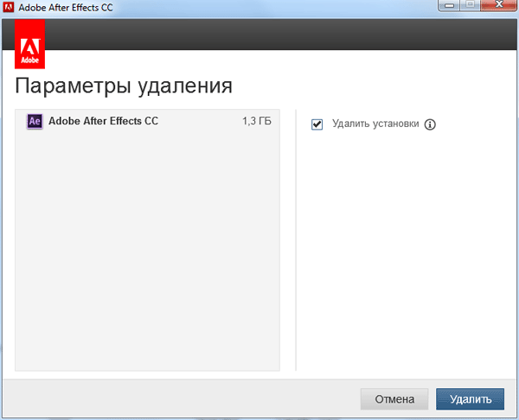Click the disabled maximize window button
519x420 pixels.
point(470,5)
